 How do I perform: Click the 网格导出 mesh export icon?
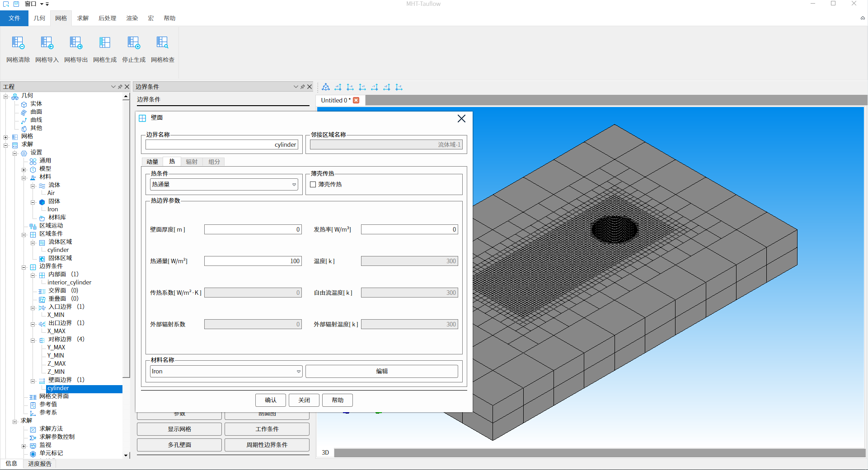pyautogui.click(x=76, y=43)
